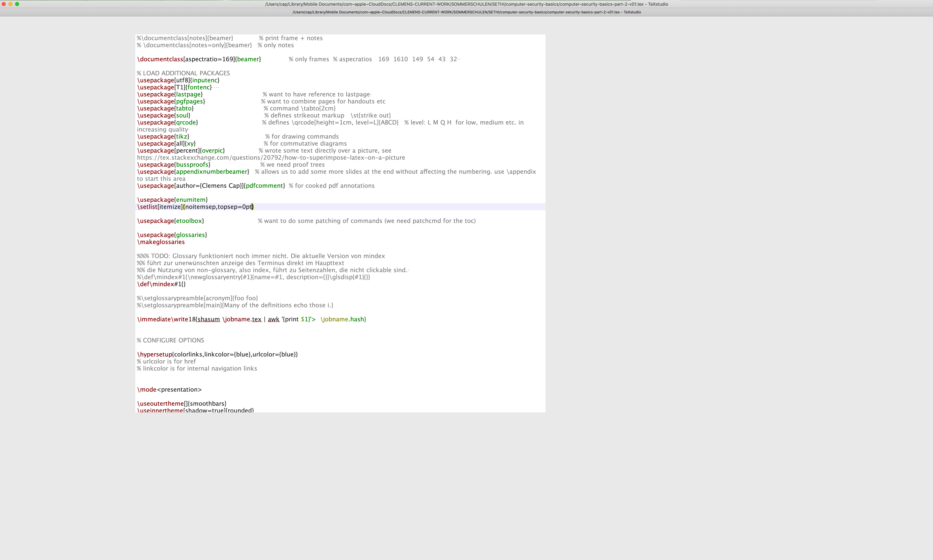The height and width of the screenshot is (560, 933).
Task: Click the \usepackage{glossaries} line
Action: [172, 234]
